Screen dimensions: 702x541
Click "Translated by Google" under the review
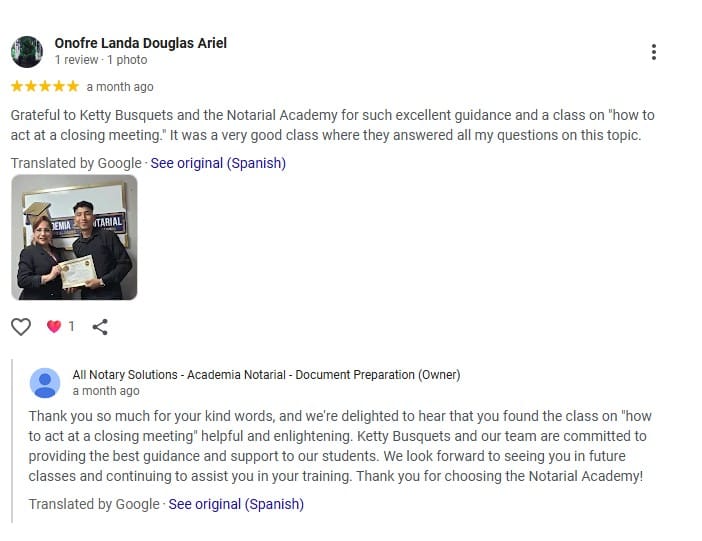[76, 163]
